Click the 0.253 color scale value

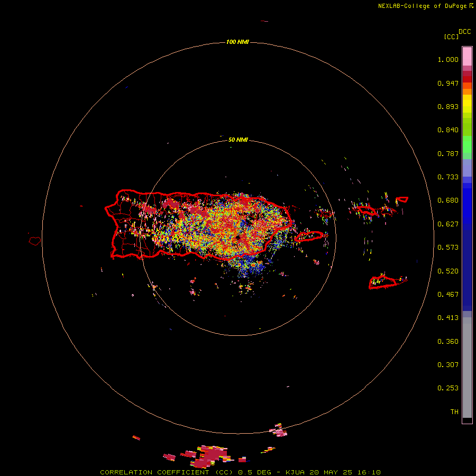pyautogui.click(x=448, y=388)
